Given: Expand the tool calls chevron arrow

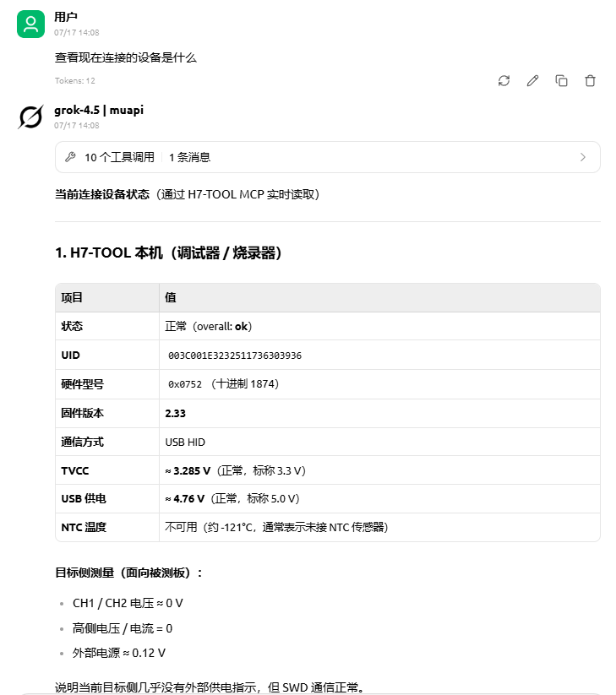Looking at the screenshot, I should pos(583,157).
